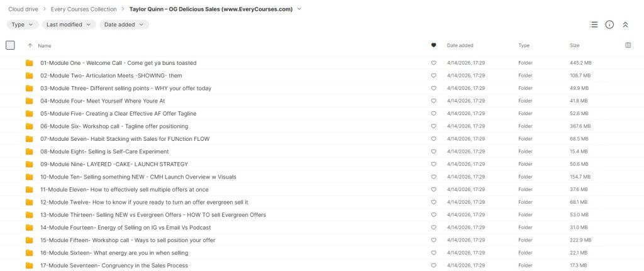Image resolution: width=644 pixels, height=271 pixels.
Task: Expand current folder breadcrumb chevron
Action: point(299,9)
